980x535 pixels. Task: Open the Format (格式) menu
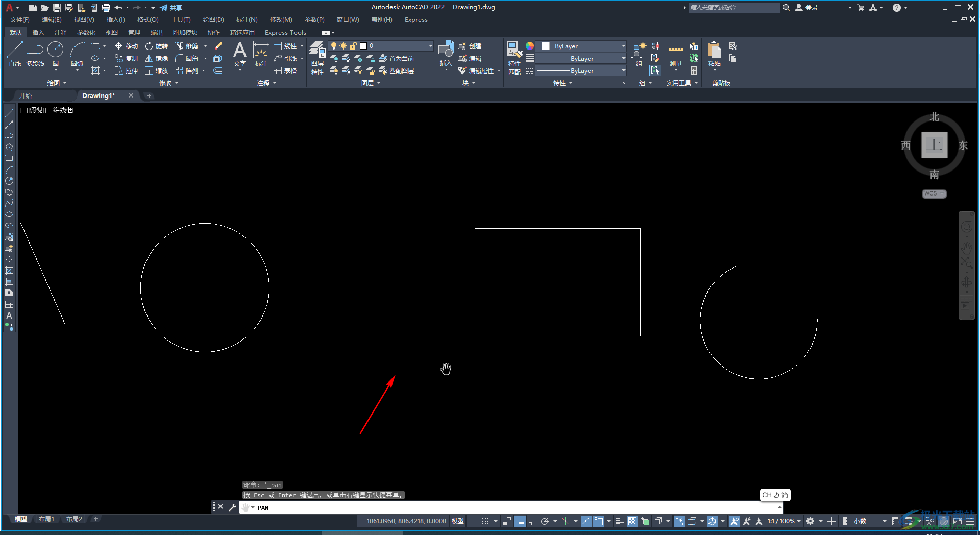click(148, 20)
